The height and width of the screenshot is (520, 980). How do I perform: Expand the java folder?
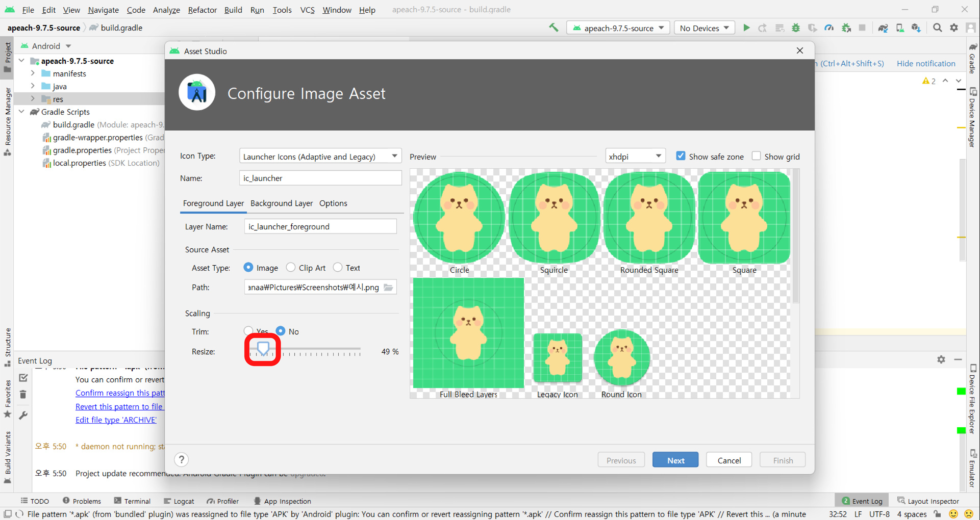pyautogui.click(x=33, y=86)
